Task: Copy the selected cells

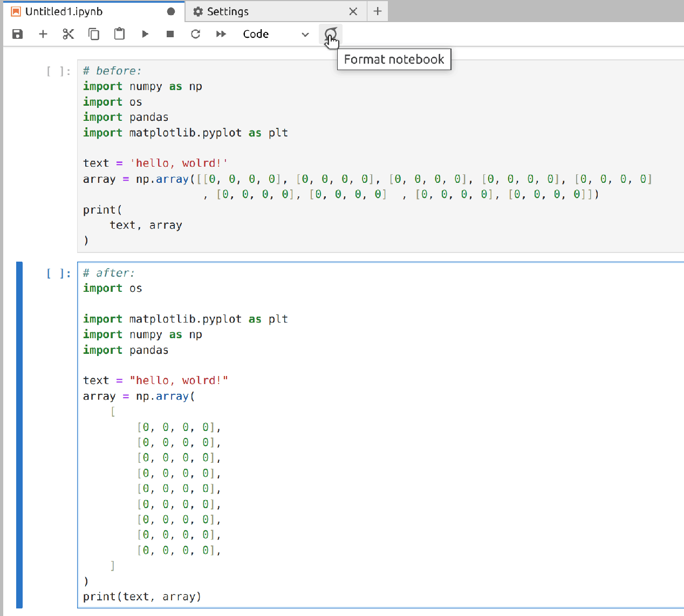Action: click(93, 33)
